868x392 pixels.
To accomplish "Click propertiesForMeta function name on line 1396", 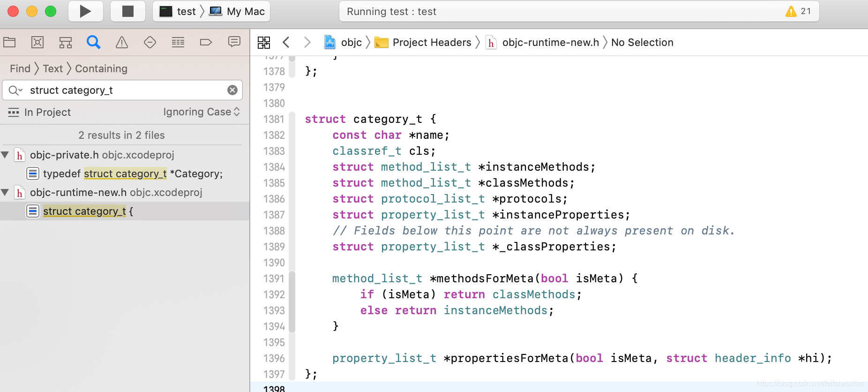I will 509,358.
